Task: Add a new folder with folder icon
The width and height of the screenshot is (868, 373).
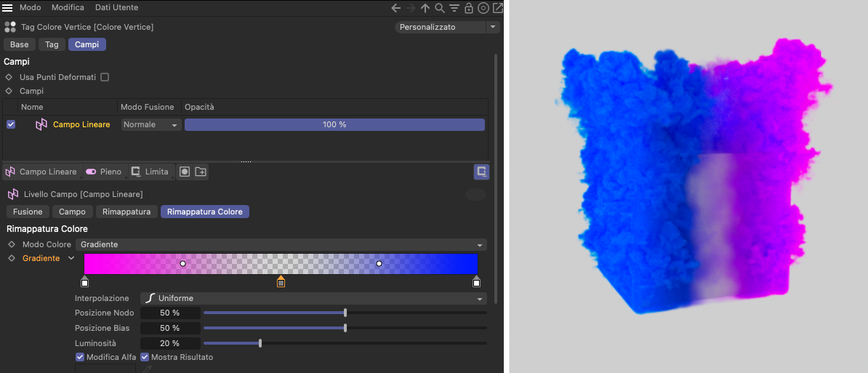Action: click(200, 172)
